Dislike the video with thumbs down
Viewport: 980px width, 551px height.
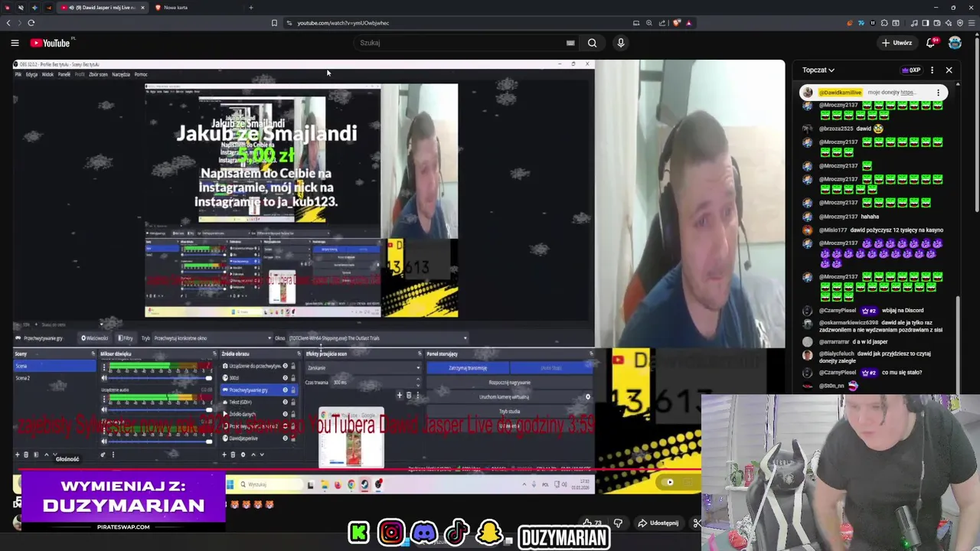coord(618,523)
